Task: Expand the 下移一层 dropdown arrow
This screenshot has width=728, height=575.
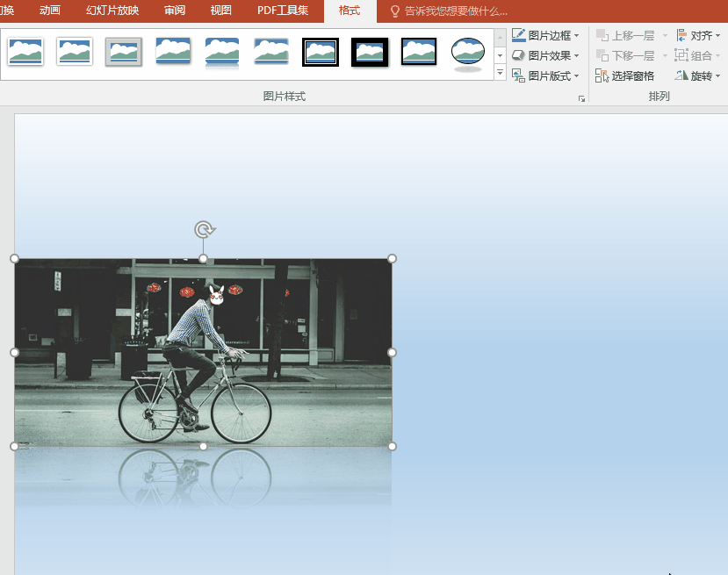Action: (x=665, y=55)
